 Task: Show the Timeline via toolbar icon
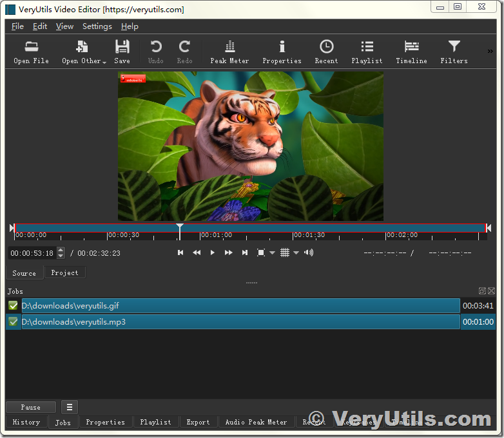[x=411, y=52]
